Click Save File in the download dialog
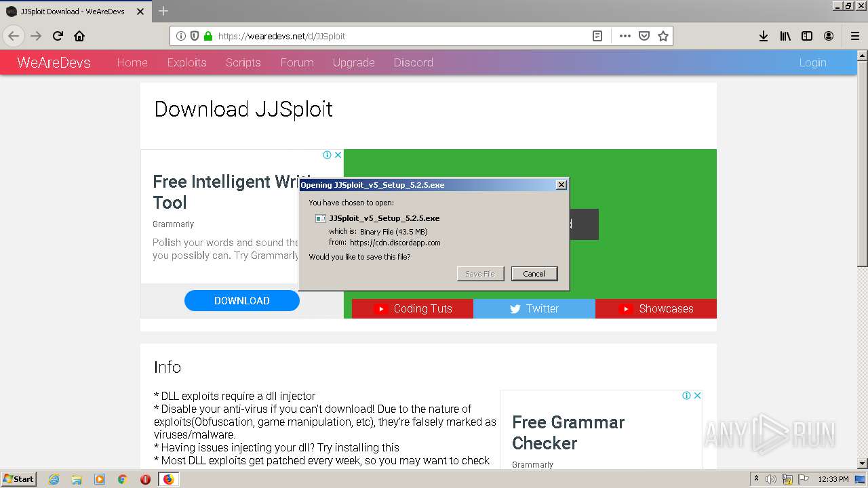The image size is (868, 488). point(480,274)
